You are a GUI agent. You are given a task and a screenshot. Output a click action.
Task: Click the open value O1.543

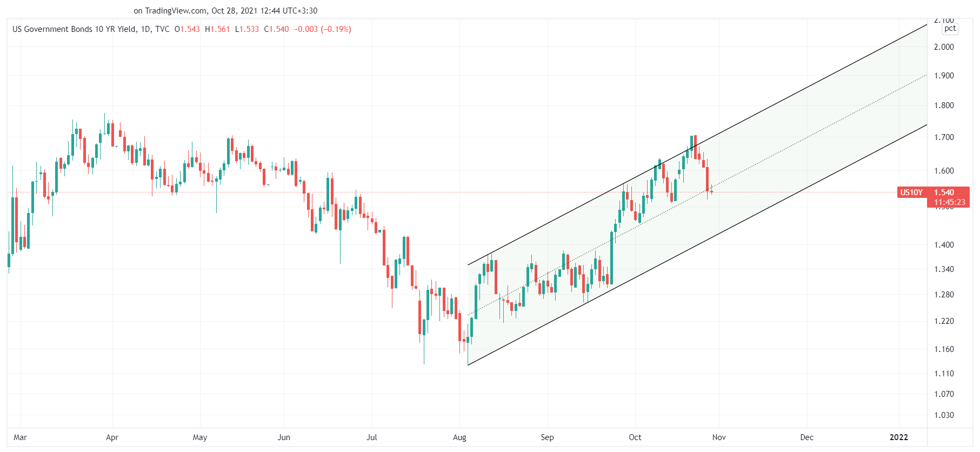(187, 29)
